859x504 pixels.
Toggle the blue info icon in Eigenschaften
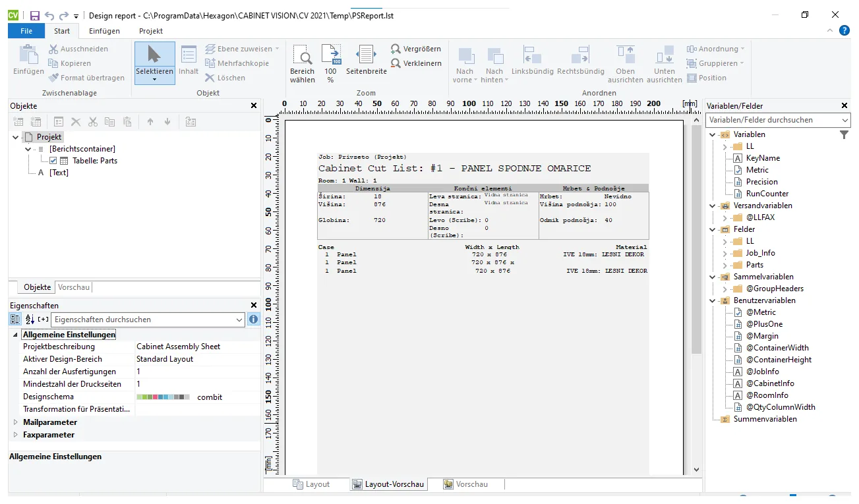pyautogui.click(x=253, y=320)
